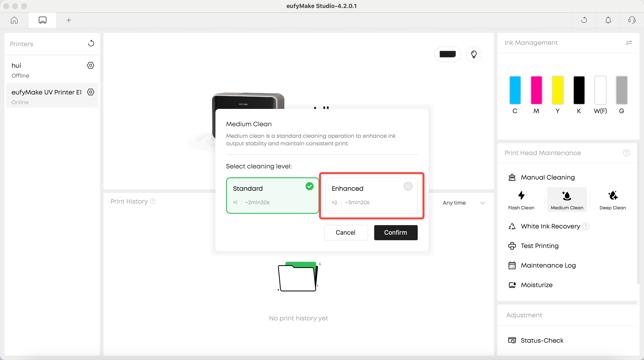Image resolution: width=644 pixels, height=360 pixels.
Task: Cancel the Medium Clean dialog
Action: [x=346, y=232]
